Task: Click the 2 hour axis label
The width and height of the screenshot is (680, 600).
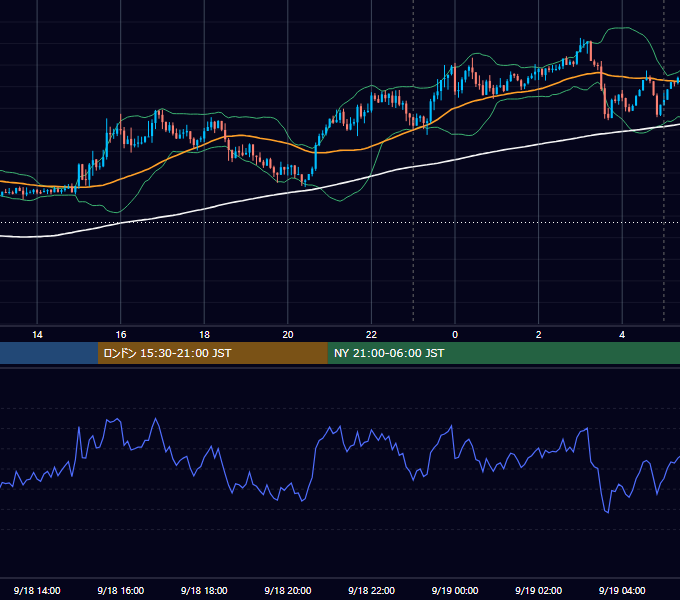Action: [538, 335]
